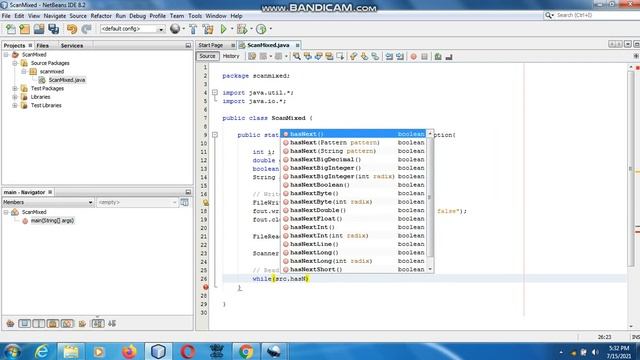Click the Profile Project icon
The height and width of the screenshot is (360, 640).
pos(261,29)
